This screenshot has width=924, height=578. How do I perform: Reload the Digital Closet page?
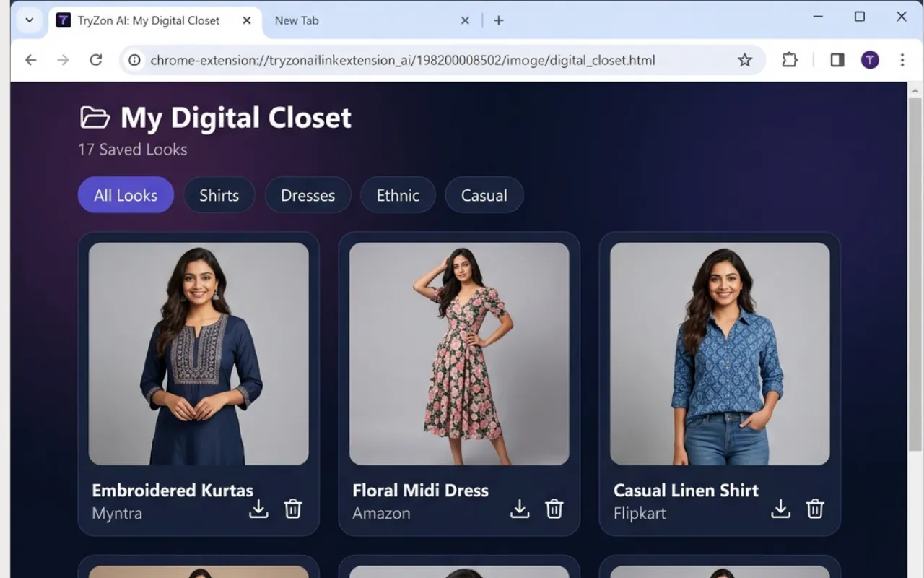point(95,60)
